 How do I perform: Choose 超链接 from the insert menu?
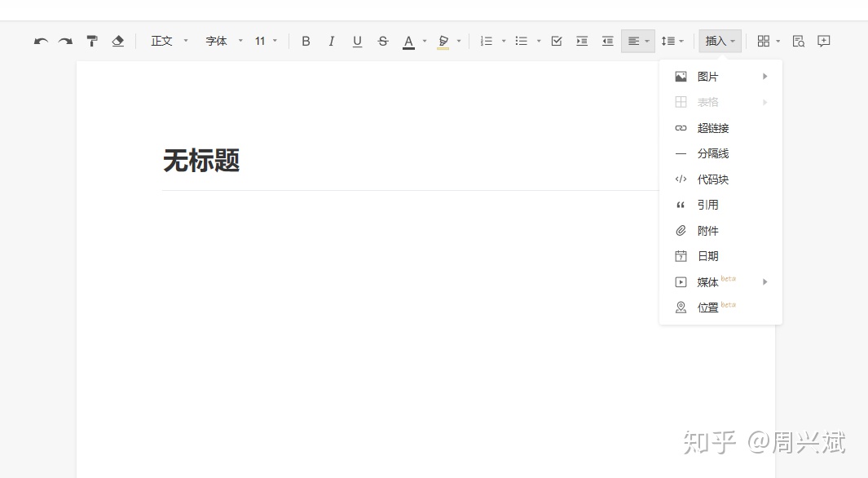[x=720, y=128]
